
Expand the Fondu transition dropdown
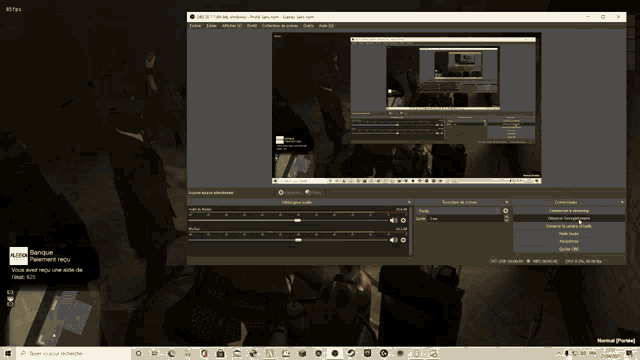pyautogui.click(x=458, y=211)
